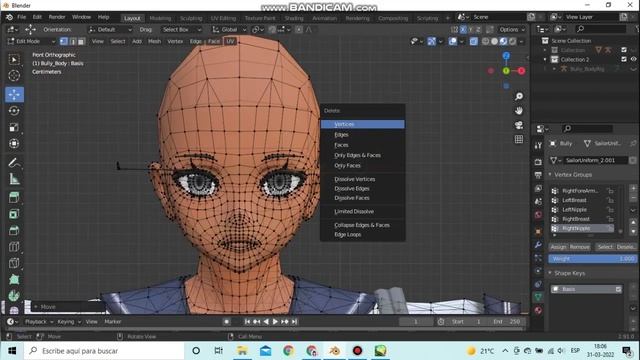Click the pan hand viewport gizmo
This screenshot has height=360, width=640.
pos(519,111)
